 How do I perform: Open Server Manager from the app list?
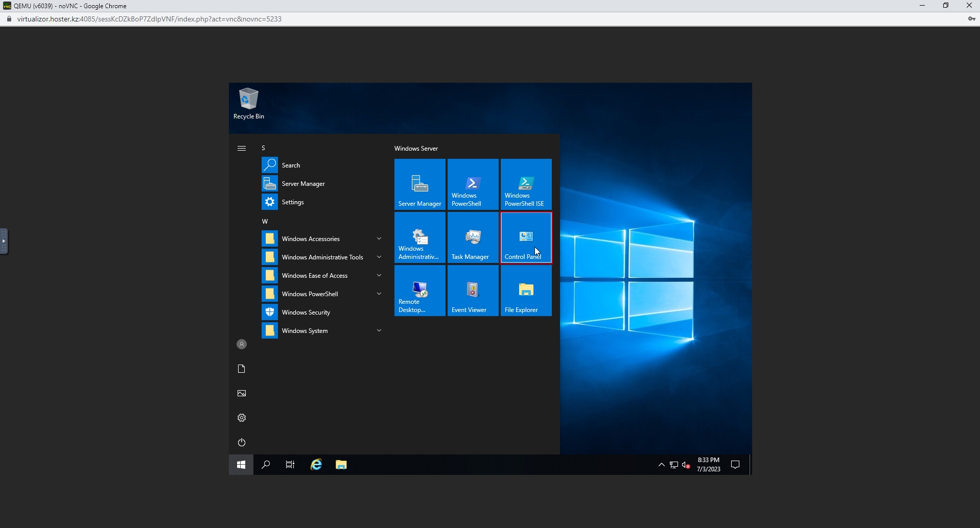(x=322, y=183)
